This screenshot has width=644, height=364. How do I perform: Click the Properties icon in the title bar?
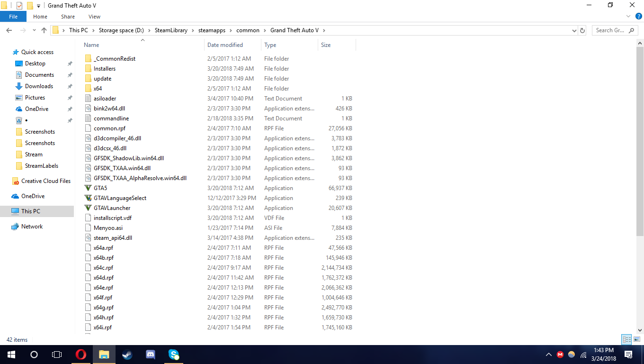tap(19, 5)
